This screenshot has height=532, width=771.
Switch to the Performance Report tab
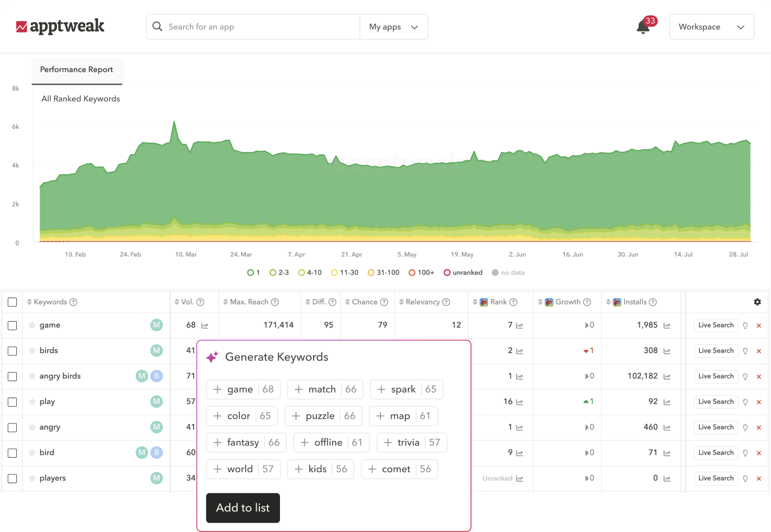click(77, 69)
